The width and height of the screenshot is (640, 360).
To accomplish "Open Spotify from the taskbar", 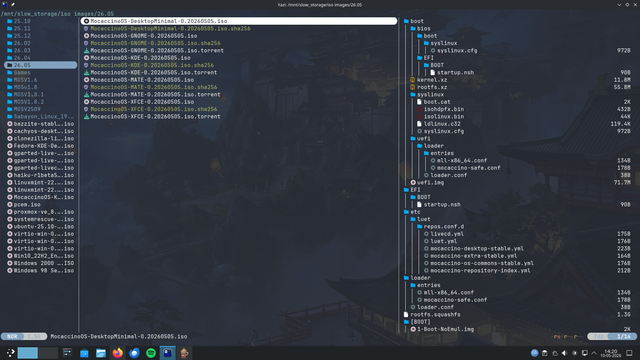I will 151,353.
